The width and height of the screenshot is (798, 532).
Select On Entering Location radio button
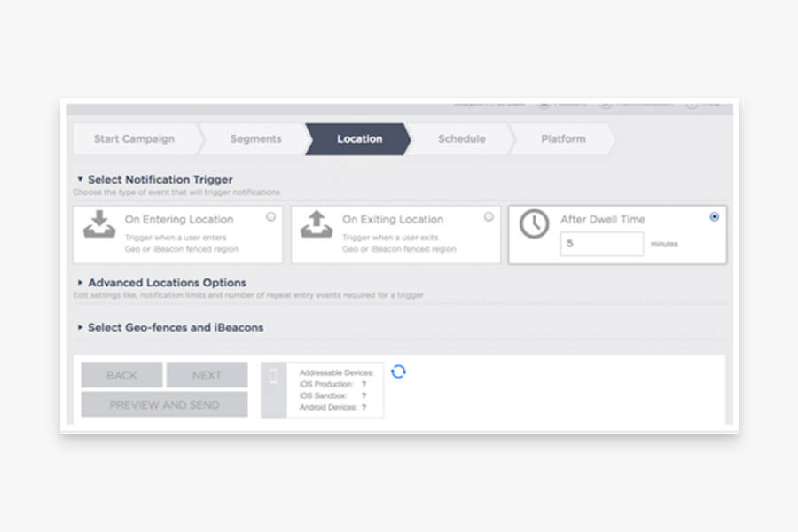pyautogui.click(x=270, y=217)
